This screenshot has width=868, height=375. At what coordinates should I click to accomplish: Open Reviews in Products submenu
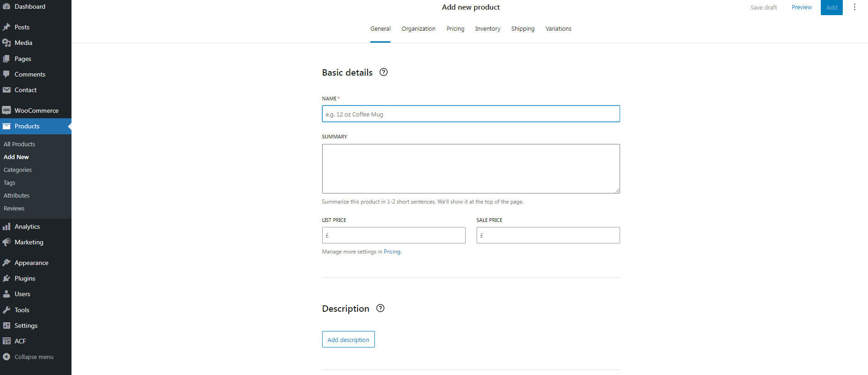[14, 208]
